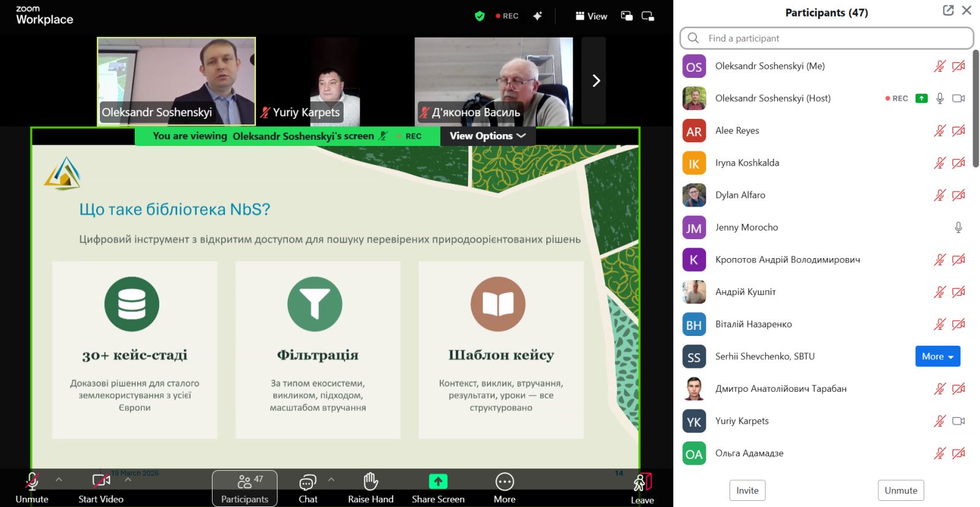This screenshot has width=980, height=507.
Task: Open the More options ellipsis in toolbar
Action: pos(504,482)
